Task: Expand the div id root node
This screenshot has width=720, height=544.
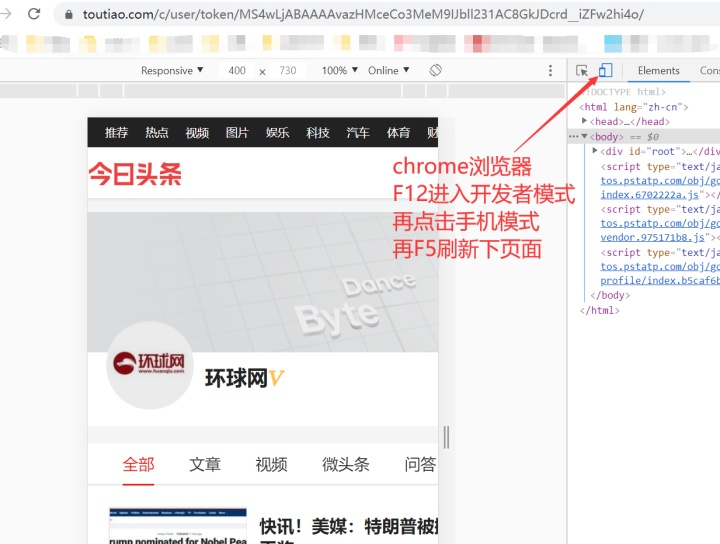Action: click(595, 150)
